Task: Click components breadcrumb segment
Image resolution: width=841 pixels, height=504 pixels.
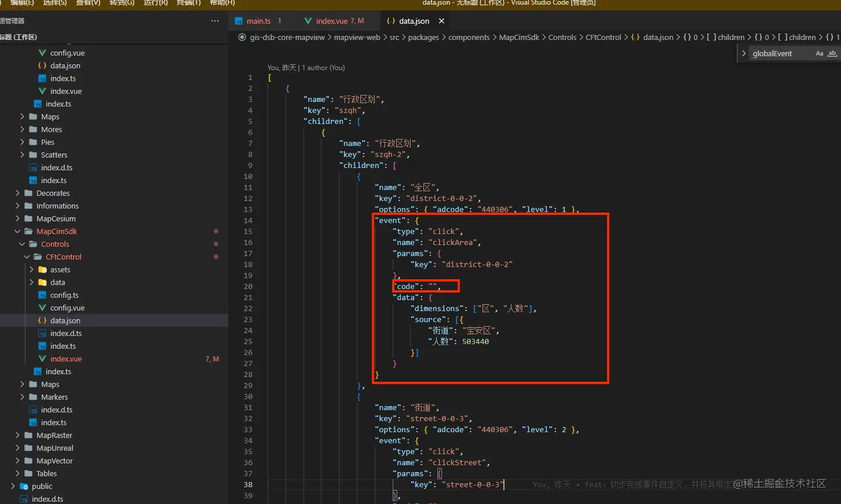Action: [469, 37]
